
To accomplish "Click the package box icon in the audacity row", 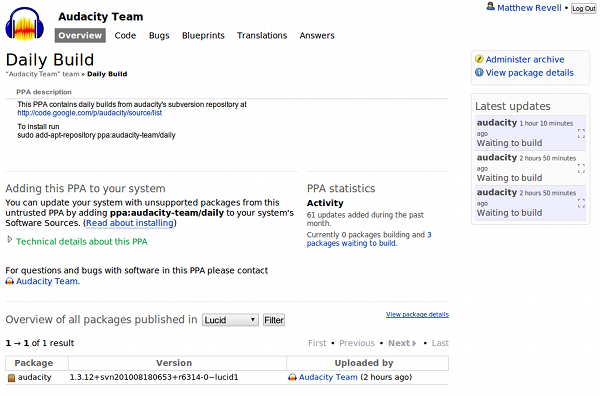I will 11,378.
